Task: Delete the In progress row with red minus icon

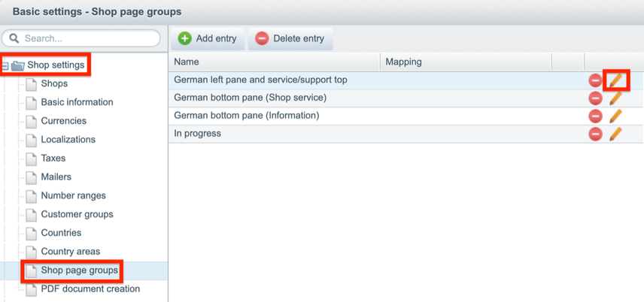Action: point(595,134)
